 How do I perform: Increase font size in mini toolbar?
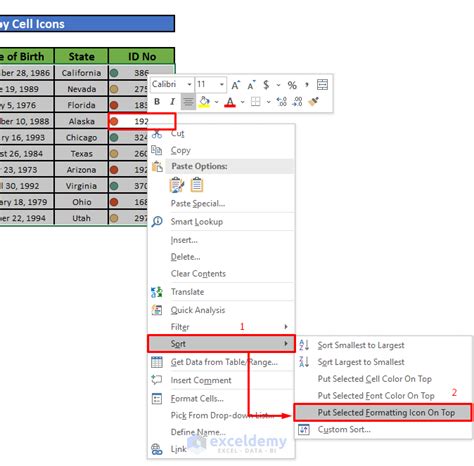235,85
